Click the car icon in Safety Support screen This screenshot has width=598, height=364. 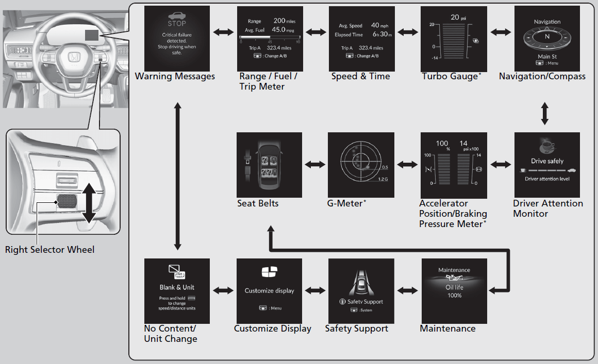click(x=361, y=283)
